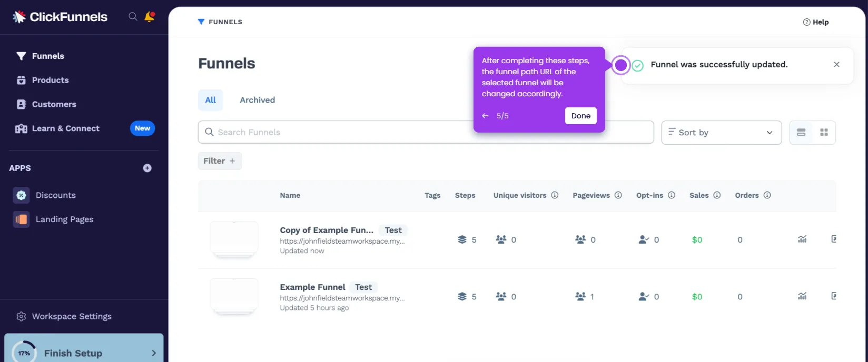Click the ClickFunnels logo

60,17
